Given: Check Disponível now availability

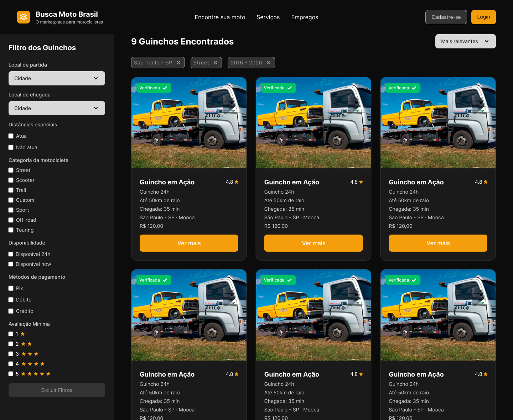Looking at the screenshot, I should tap(11, 264).
